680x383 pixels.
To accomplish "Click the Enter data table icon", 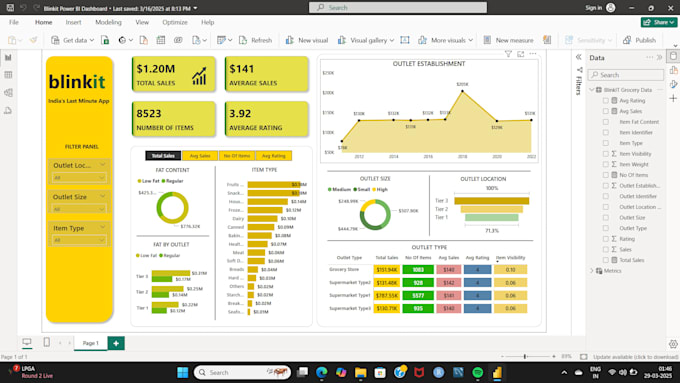I will (x=161, y=40).
